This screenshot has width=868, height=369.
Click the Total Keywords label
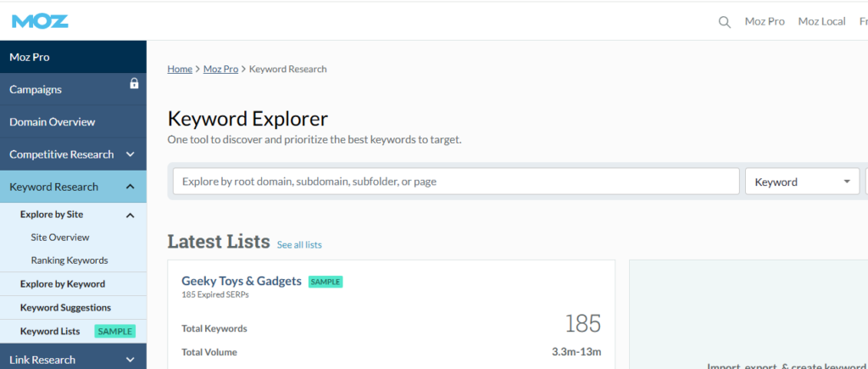(x=214, y=328)
